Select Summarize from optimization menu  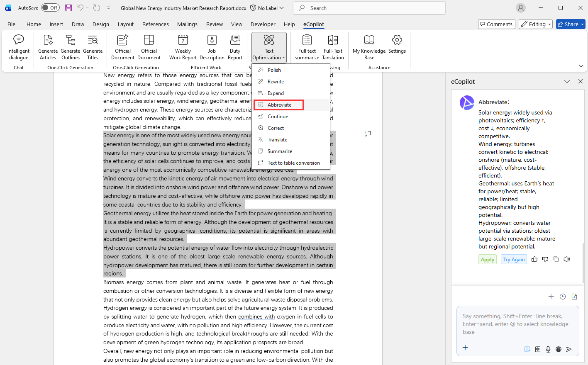(x=280, y=151)
